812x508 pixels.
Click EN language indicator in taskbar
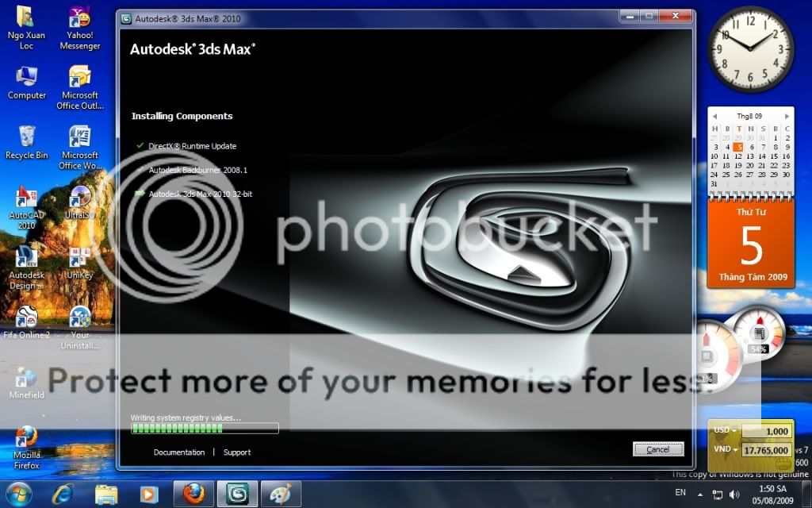tap(680, 492)
